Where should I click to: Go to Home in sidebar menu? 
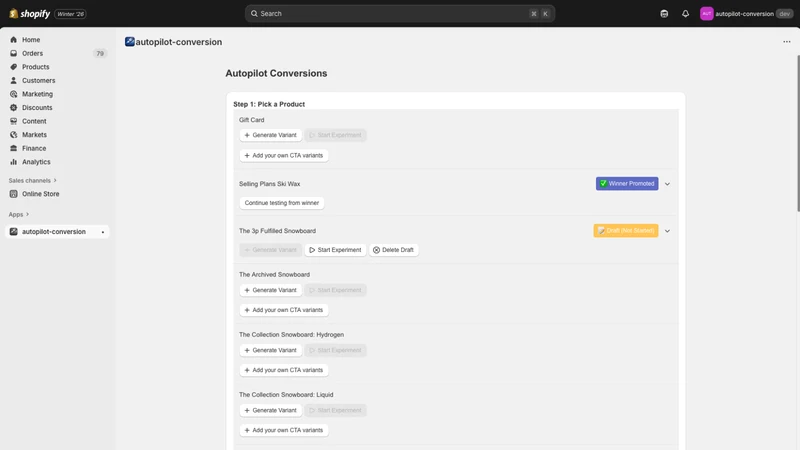(31, 40)
